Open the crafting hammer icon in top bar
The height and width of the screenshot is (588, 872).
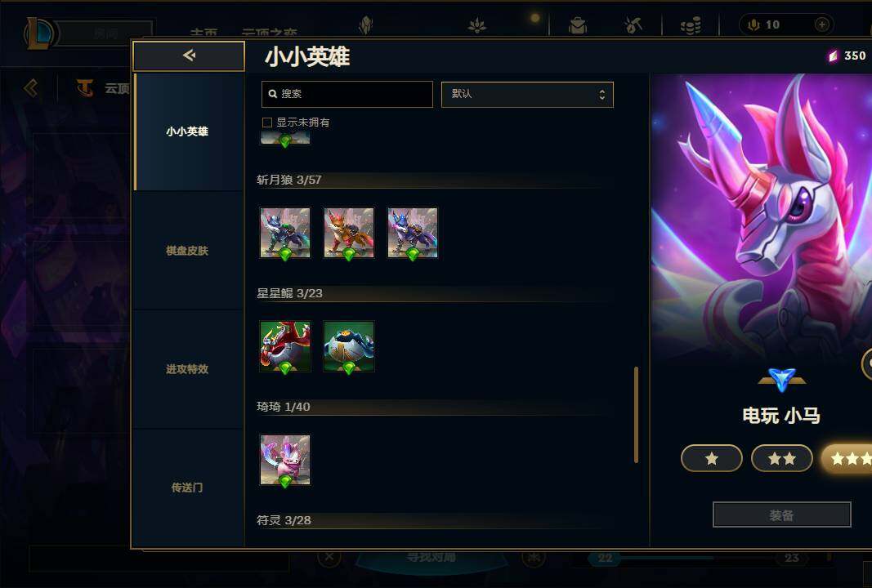pyautogui.click(x=633, y=25)
